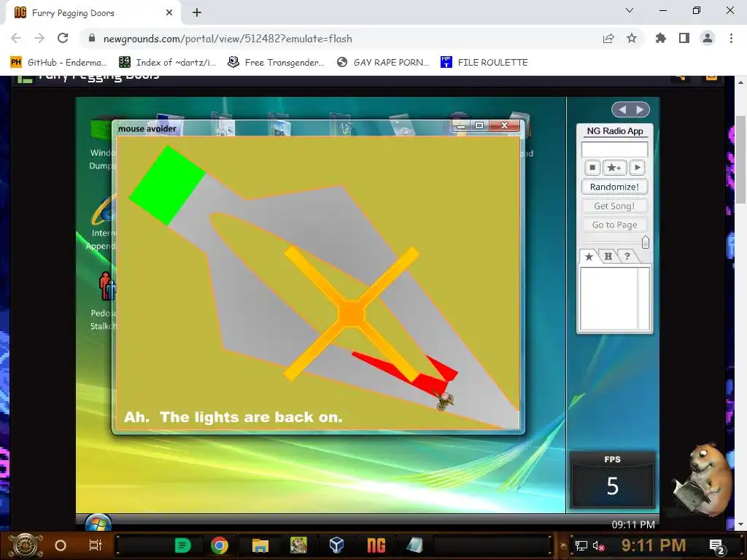Image resolution: width=747 pixels, height=560 pixels.
Task: Adjust the NG Radio volume slider handle
Action: [646, 242]
